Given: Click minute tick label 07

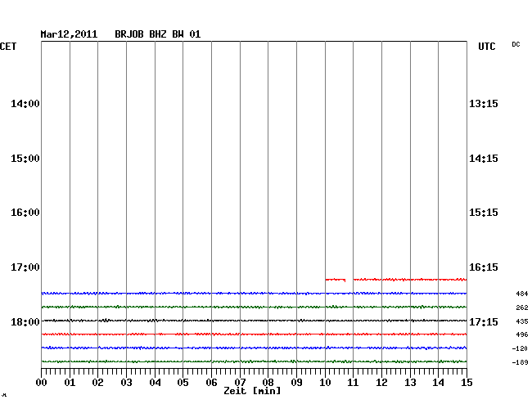Looking at the screenshot, I should click(240, 383).
